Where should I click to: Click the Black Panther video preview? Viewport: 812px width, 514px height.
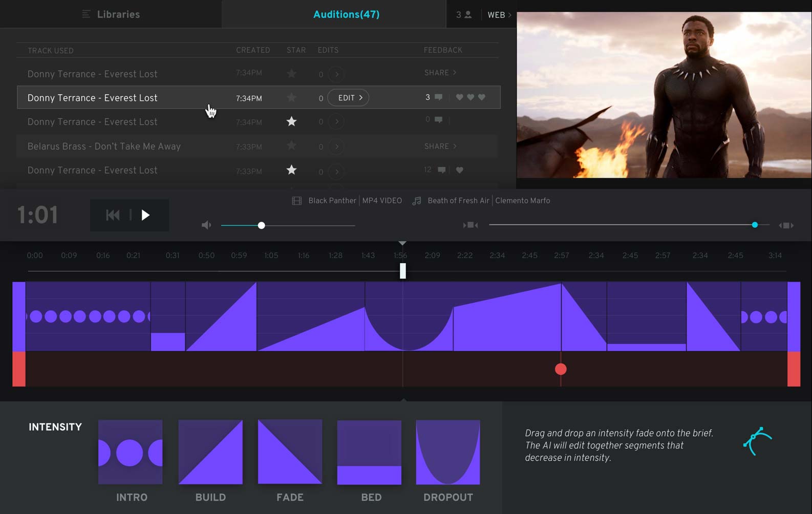point(664,95)
